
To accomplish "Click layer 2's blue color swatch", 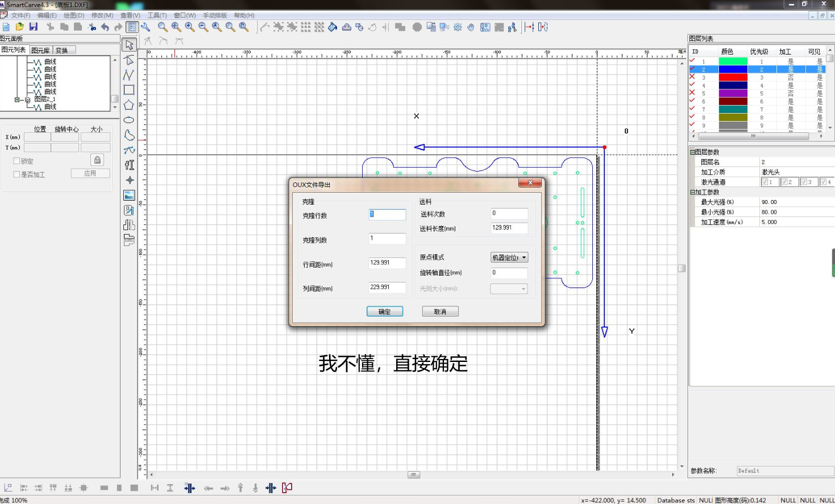I will click(733, 69).
